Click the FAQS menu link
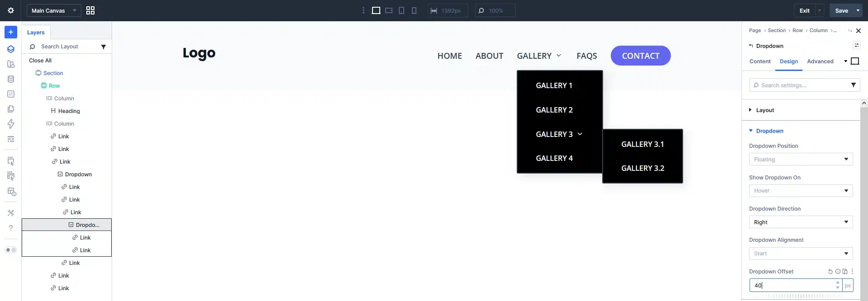This screenshot has width=868, height=301. pyautogui.click(x=586, y=56)
